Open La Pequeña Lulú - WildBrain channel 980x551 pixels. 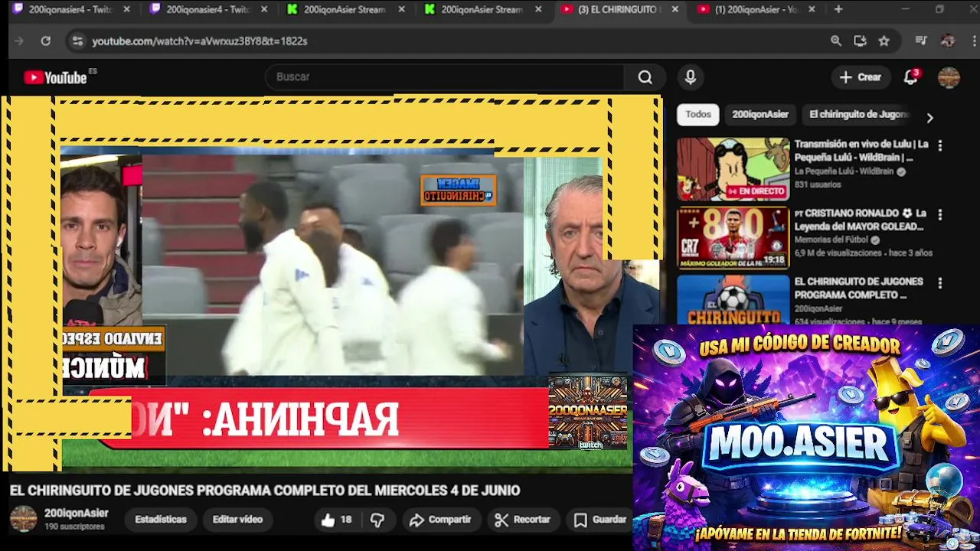(x=844, y=172)
